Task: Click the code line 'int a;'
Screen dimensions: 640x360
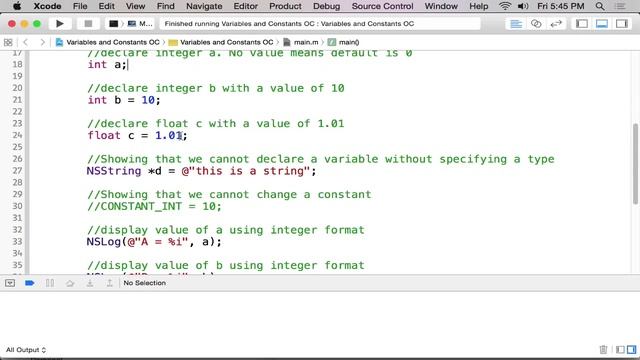Action: point(107,64)
